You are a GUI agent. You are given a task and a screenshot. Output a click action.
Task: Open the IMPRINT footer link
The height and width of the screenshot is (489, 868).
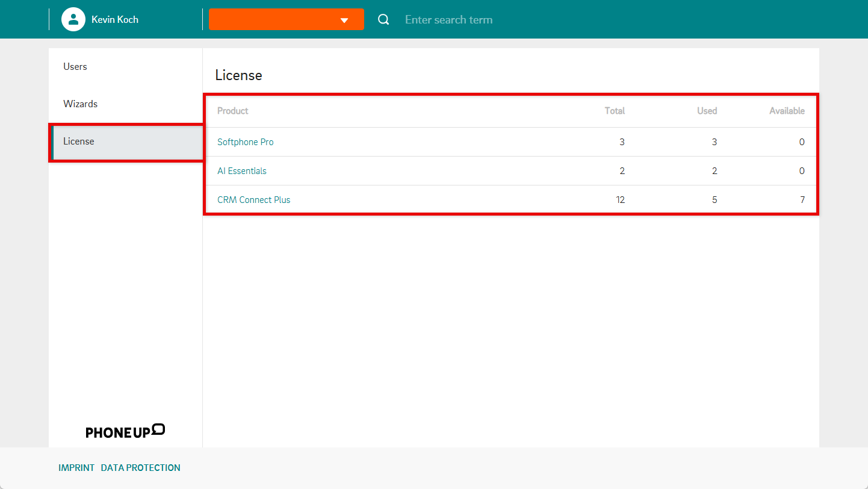pos(76,468)
